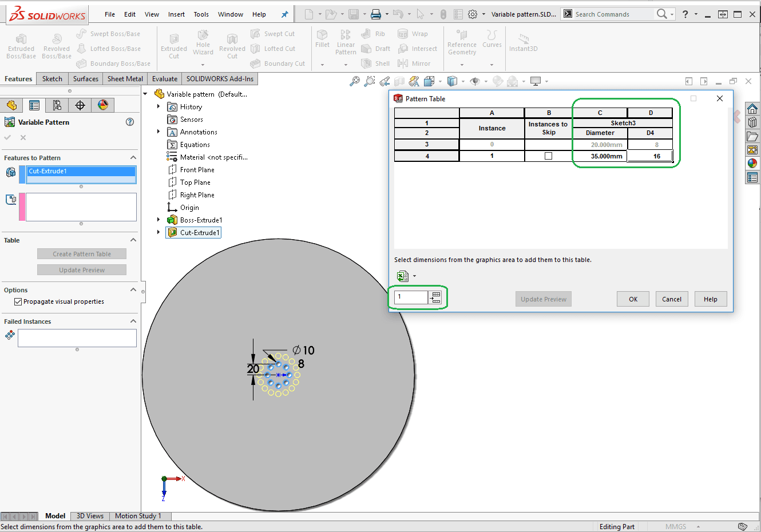This screenshot has height=532, width=761.
Task: Click the PropertyManager tab icon
Action: [34, 105]
